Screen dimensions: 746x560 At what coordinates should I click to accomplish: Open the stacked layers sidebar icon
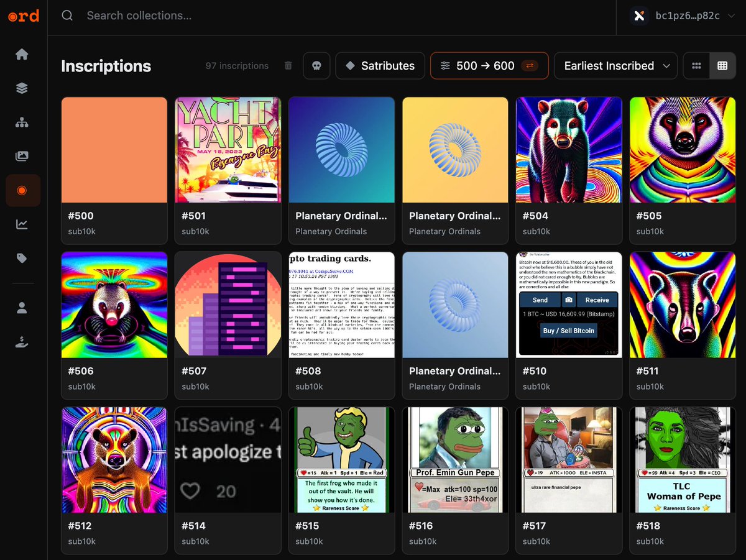(x=22, y=88)
